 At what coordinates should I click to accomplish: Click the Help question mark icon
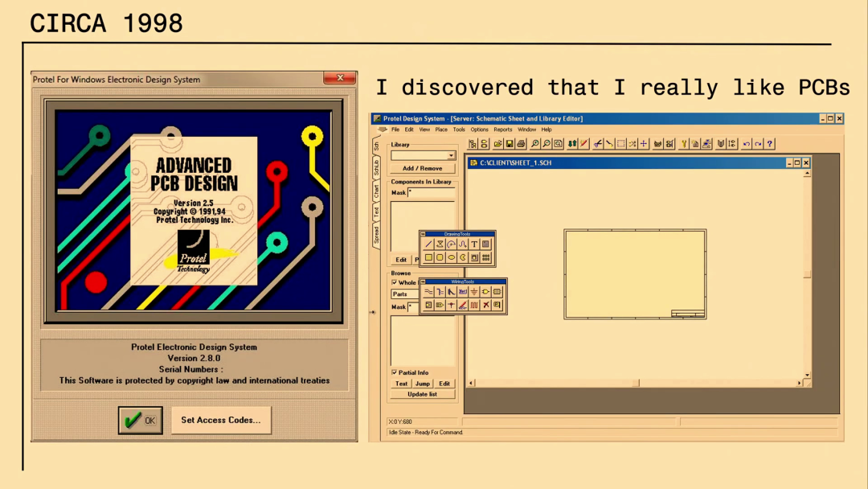[769, 144]
